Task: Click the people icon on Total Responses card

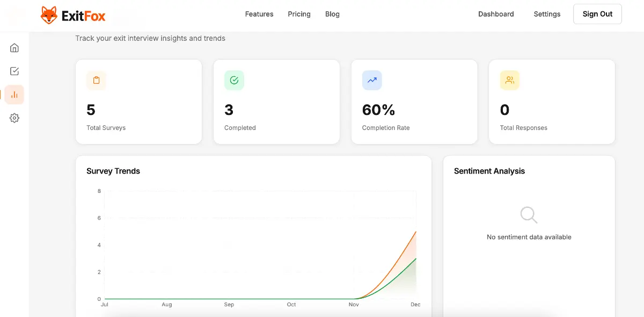Action: pyautogui.click(x=509, y=80)
